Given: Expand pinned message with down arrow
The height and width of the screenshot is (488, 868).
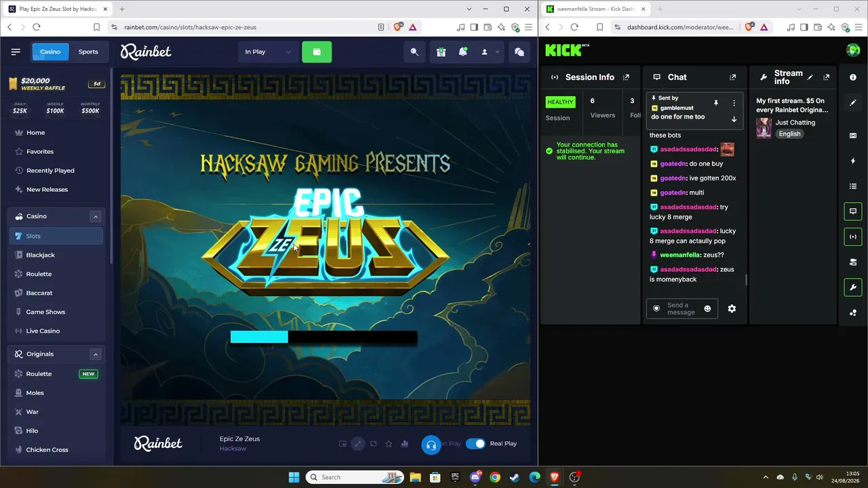Looking at the screenshot, I should coord(734,119).
